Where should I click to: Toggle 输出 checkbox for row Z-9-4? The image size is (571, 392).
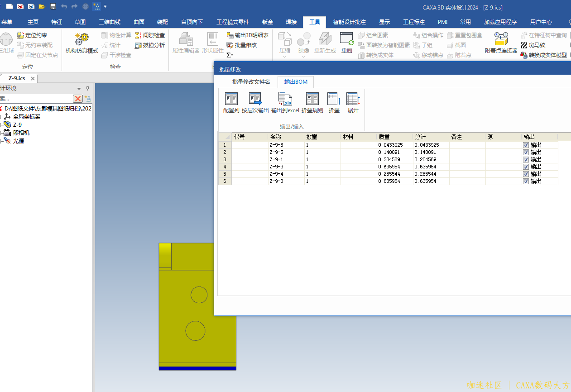[526, 174]
